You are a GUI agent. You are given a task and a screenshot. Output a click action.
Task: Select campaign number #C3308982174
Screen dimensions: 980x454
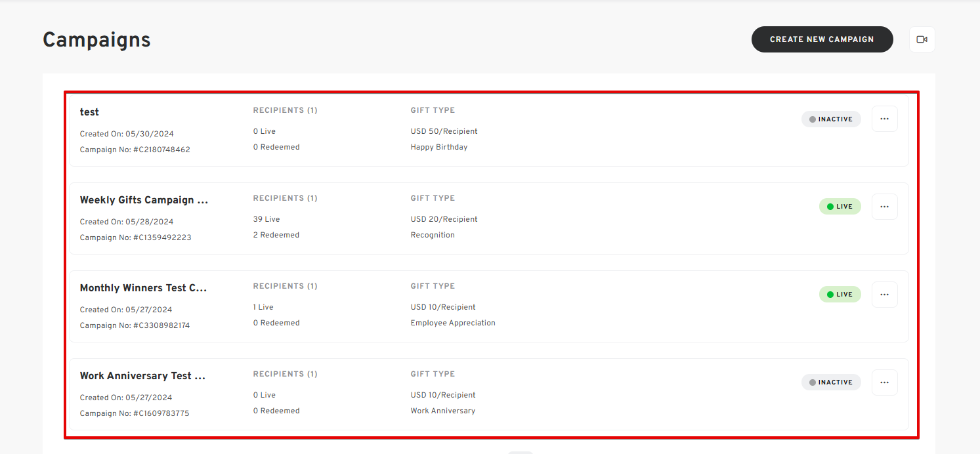tap(161, 325)
